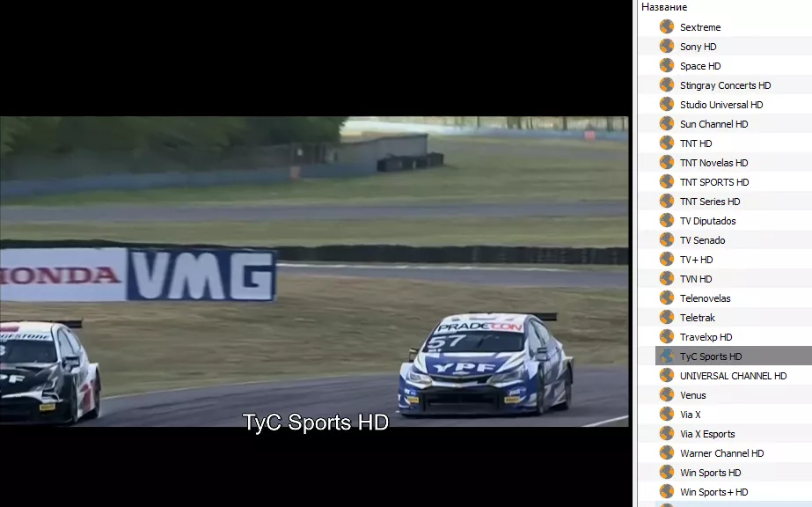Viewport: 812px width, 507px height.
Task: Click the Telenovelas channel icon
Action: point(667,298)
